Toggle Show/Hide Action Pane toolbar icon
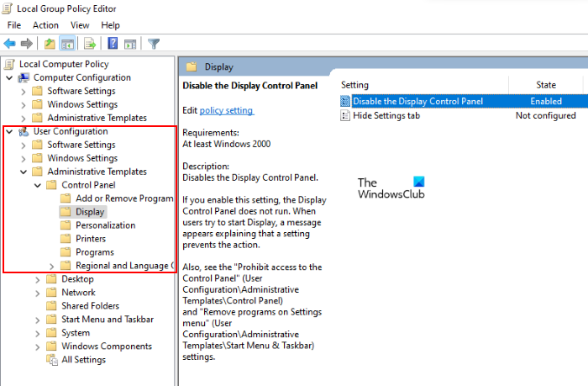This screenshot has height=386, width=588. coord(130,44)
